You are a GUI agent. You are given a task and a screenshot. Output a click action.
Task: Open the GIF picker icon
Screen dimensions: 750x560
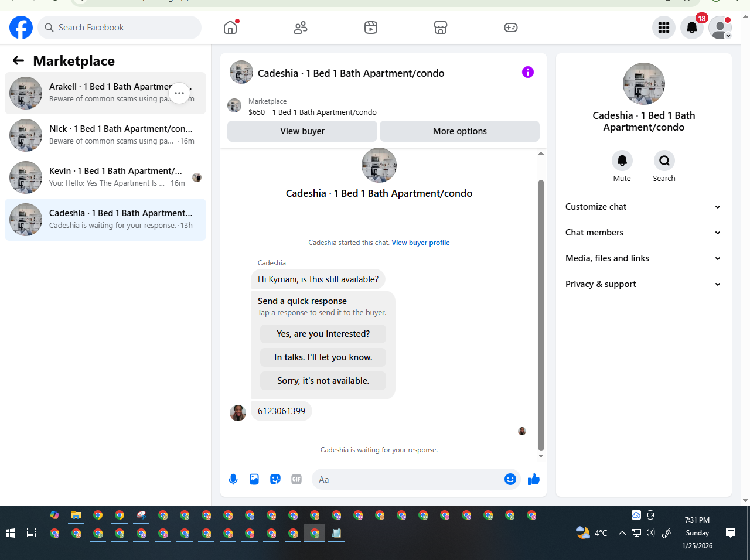(x=296, y=479)
